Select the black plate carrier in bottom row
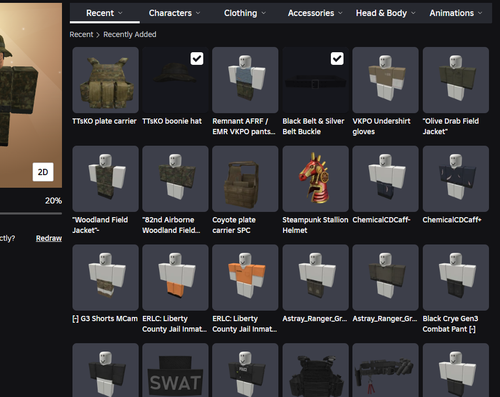Image resolution: width=500 pixels, height=397 pixels. (x=315, y=370)
